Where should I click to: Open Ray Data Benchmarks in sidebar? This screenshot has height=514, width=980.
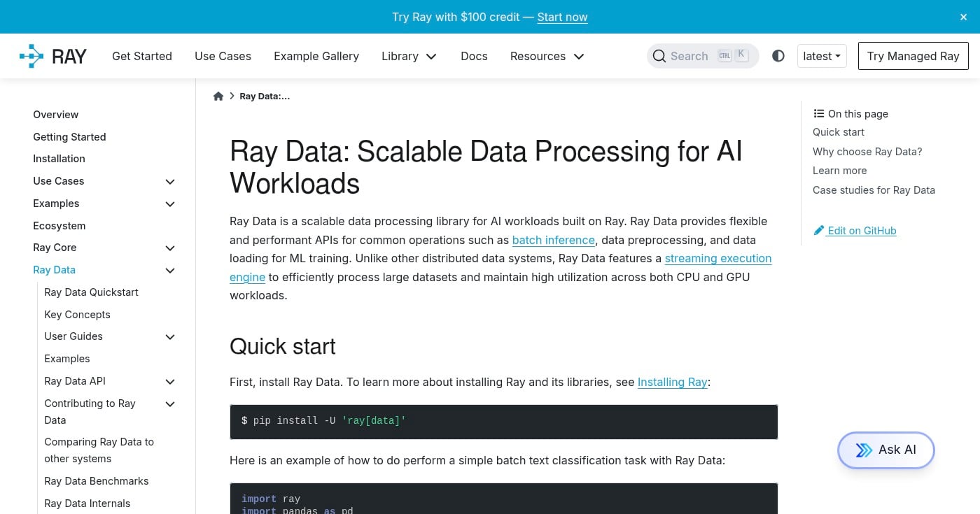(97, 481)
